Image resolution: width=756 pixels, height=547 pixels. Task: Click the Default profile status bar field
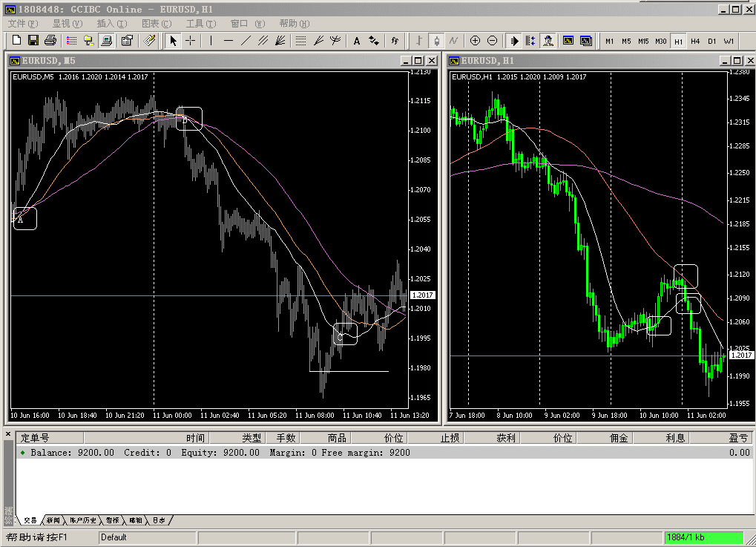click(x=147, y=537)
